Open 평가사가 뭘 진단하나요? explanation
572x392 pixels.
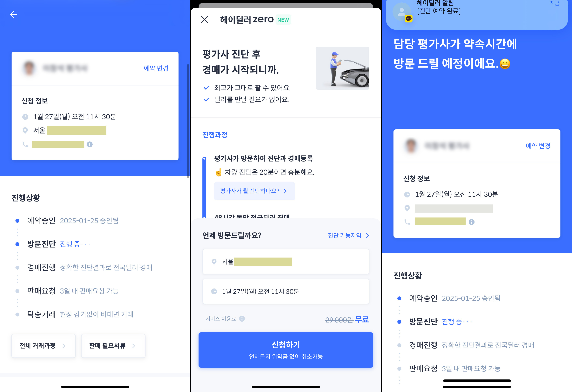pos(255,191)
